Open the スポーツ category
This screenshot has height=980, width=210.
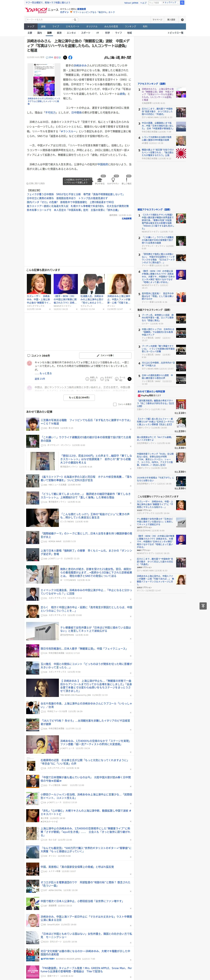[86, 33]
